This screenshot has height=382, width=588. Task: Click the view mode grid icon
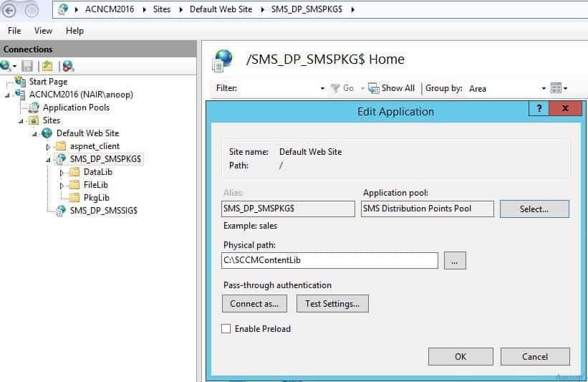[x=556, y=88]
